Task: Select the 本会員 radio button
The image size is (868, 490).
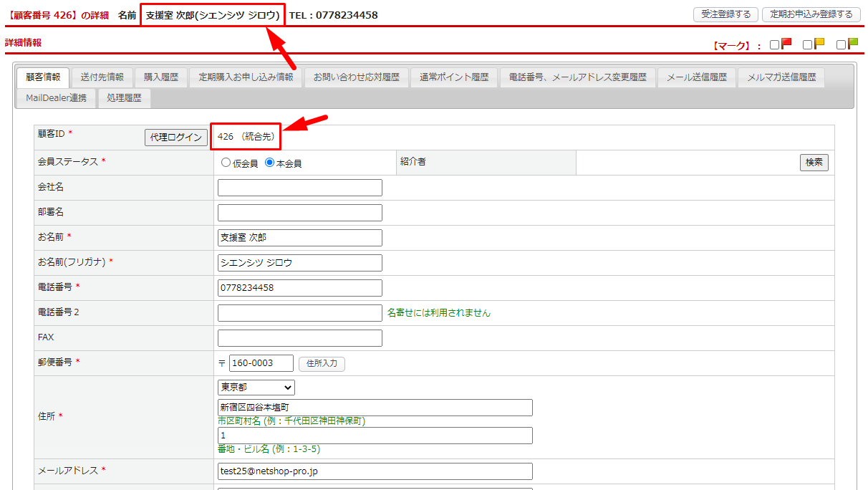Action: (269, 163)
